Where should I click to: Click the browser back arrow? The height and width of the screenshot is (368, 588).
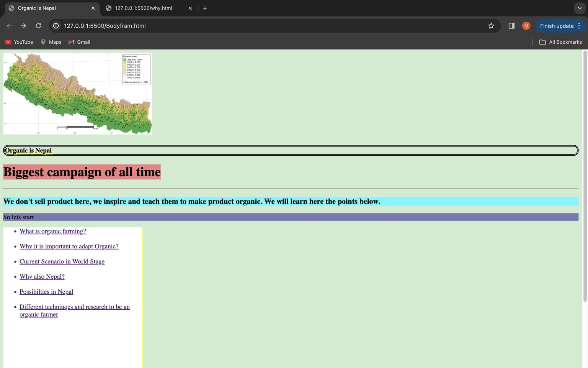(9, 26)
